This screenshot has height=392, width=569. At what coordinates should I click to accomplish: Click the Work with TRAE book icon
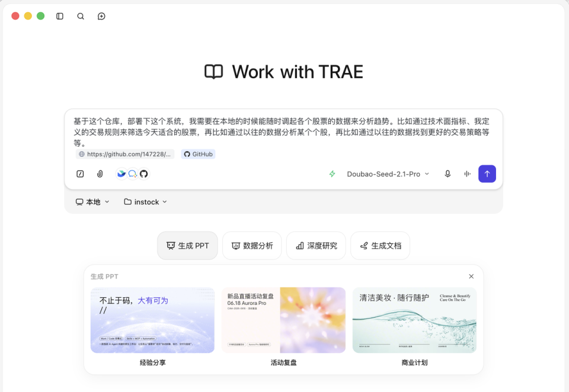[x=214, y=72]
